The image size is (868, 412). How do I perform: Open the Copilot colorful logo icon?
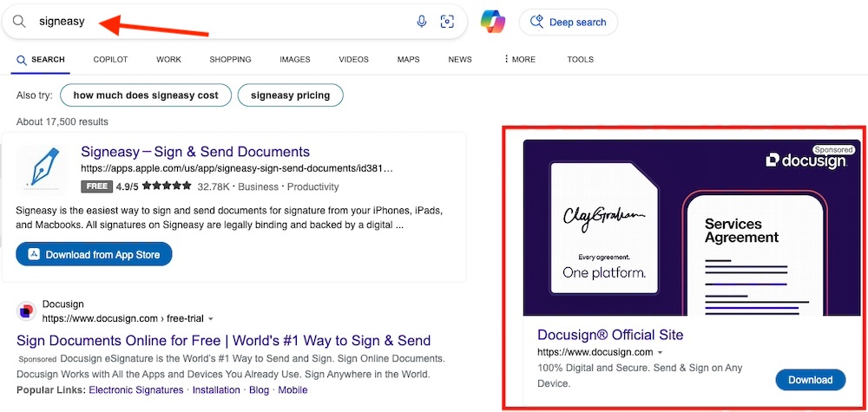(x=493, y=22)
